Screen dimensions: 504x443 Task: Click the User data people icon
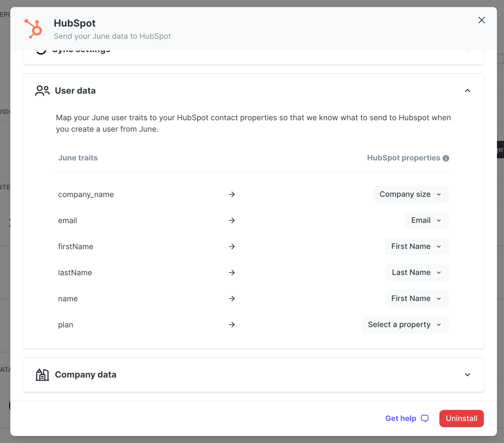(42, 91)
